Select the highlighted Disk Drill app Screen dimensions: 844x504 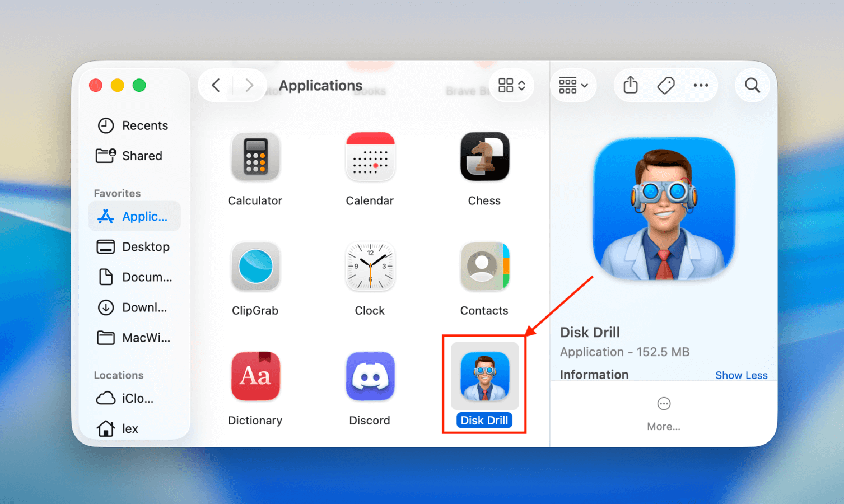[484, 376]
